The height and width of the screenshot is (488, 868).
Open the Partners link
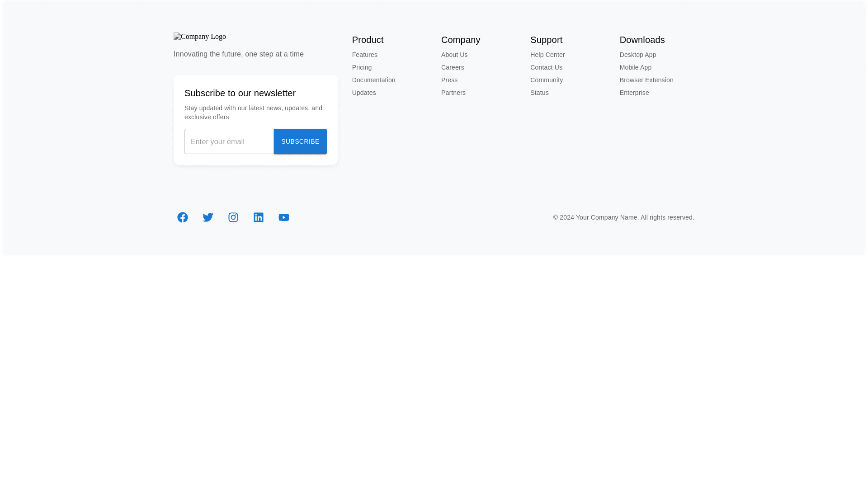[453, 93]
